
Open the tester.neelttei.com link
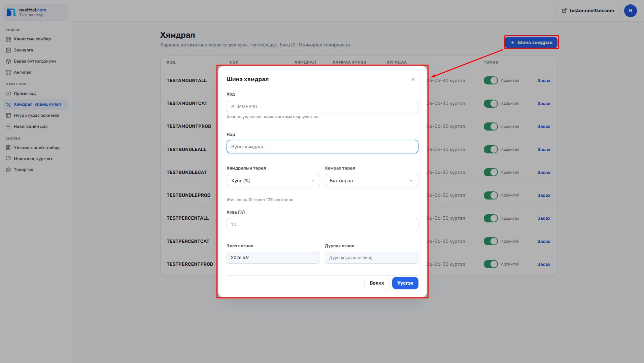[588, 11]
